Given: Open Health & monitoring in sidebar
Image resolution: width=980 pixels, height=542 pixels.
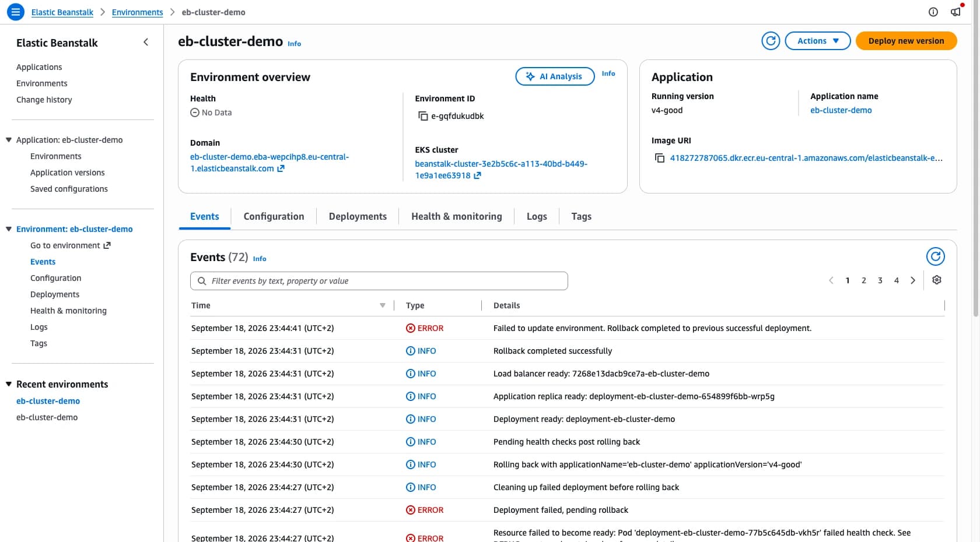Looking at the screenshot, I should coord(68,311).
